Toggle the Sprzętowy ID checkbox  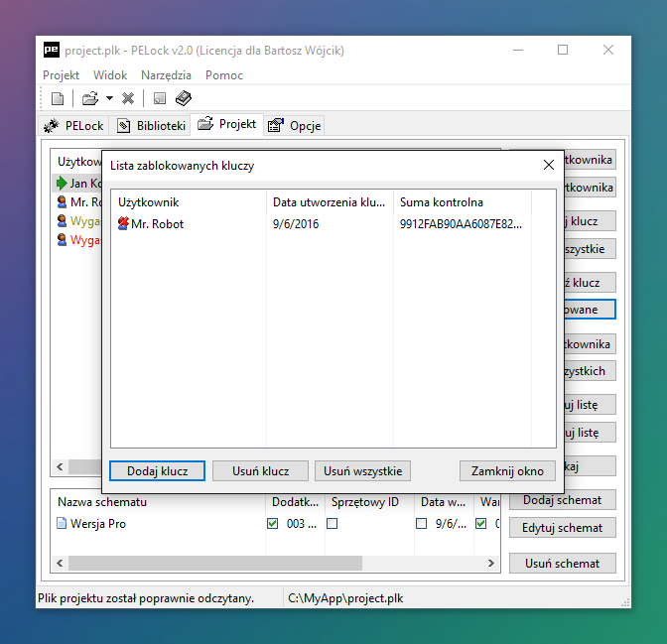pos(332,523)
